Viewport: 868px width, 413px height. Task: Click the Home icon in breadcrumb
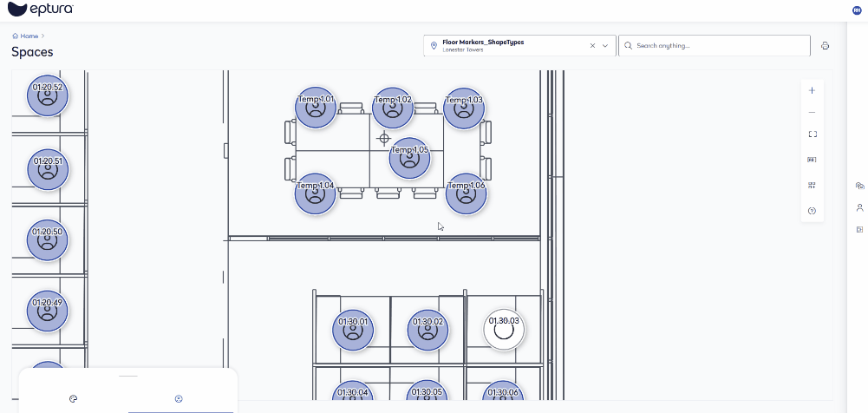tap(15, 36)
